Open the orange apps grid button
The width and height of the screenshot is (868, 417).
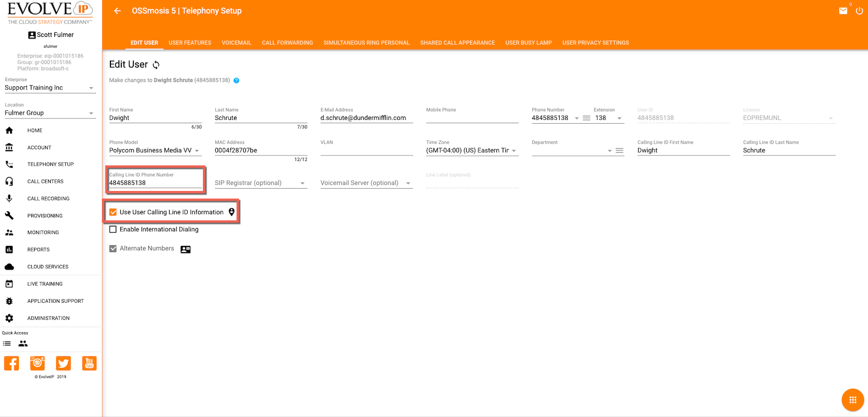click(x=852, y=400)
